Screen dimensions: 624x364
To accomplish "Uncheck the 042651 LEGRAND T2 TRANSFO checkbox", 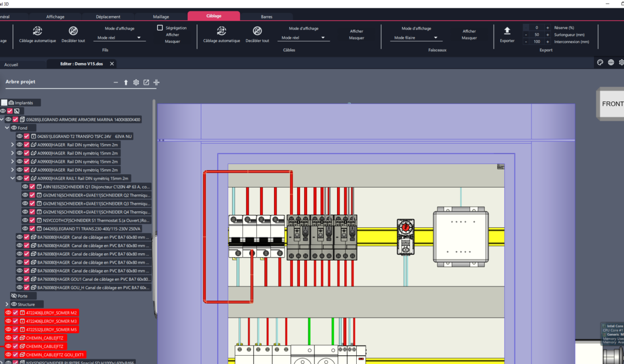I will tap(27, 136).
